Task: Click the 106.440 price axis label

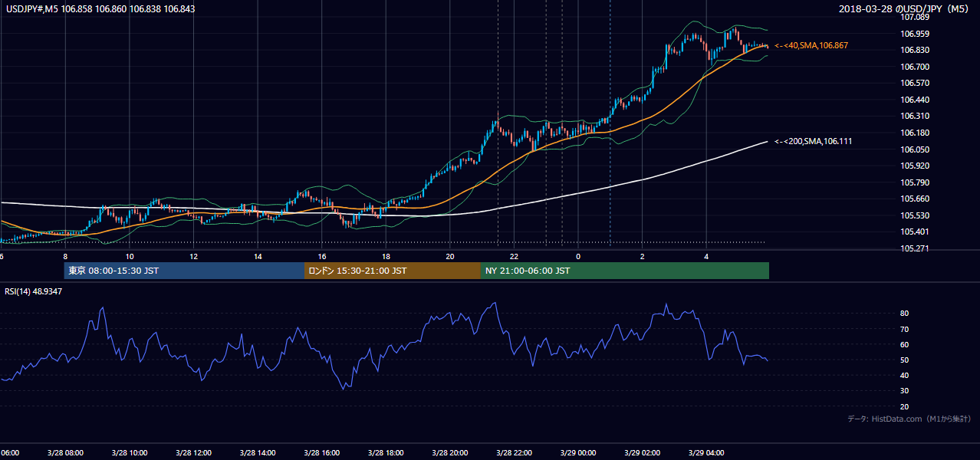Action: click(914, 100)
